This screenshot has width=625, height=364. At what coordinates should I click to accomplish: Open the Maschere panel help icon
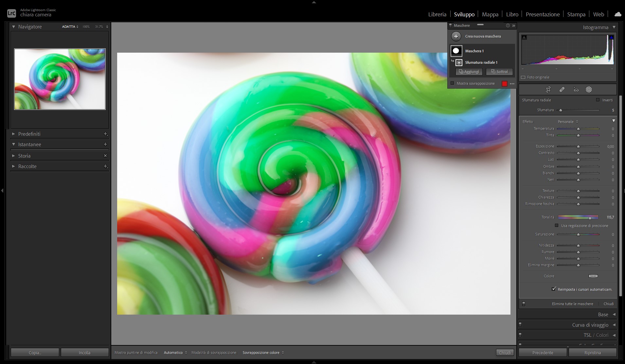pos(508,26)
